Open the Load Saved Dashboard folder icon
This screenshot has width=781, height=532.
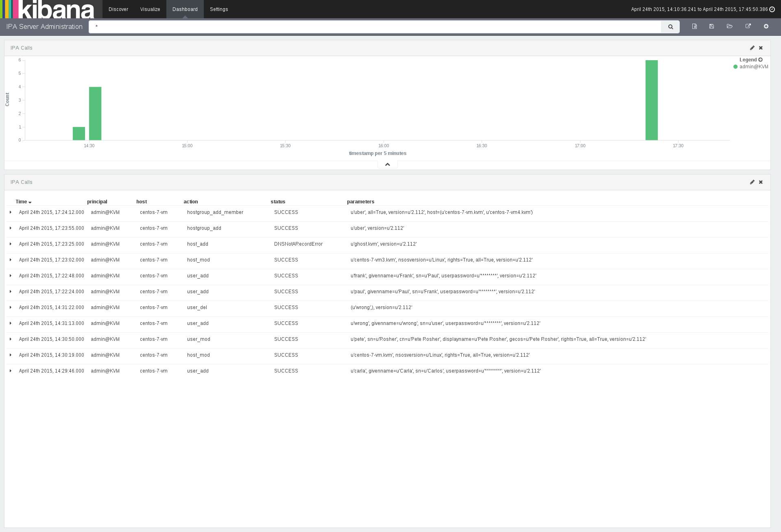click(x=729, y=26)
